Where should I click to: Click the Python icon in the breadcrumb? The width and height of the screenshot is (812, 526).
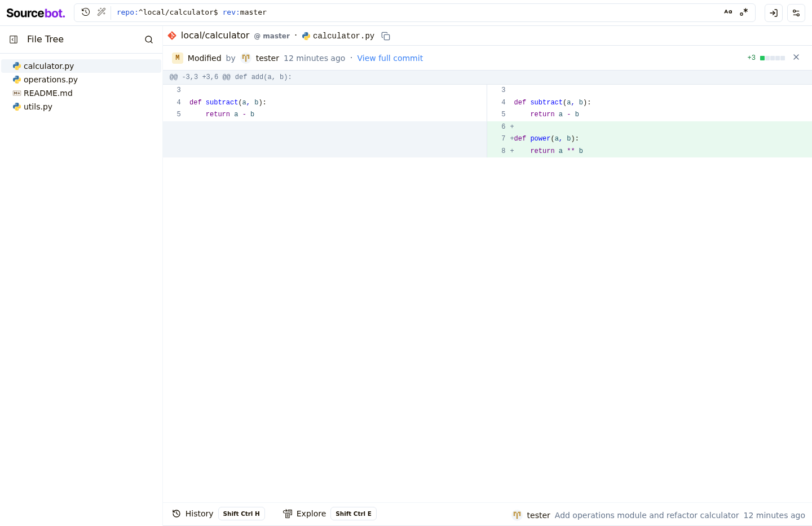pyautogui.click(x=306, y=36)
